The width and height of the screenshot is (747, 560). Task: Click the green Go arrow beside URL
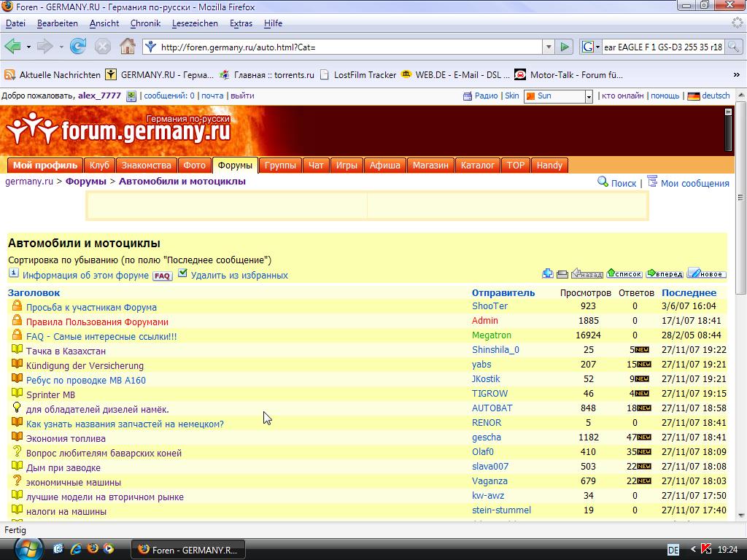[x=564, y=47]
